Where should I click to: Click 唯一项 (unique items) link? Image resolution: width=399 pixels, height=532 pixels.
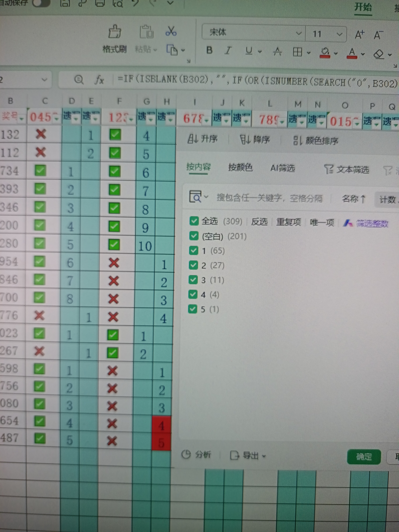tap(322, 223)
